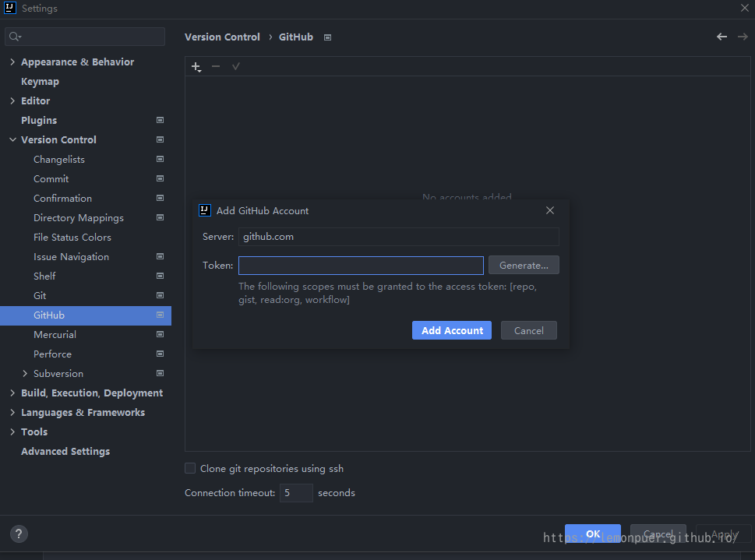Click the project icon beside Shelf
755x560 pixels.
[160, 276]
